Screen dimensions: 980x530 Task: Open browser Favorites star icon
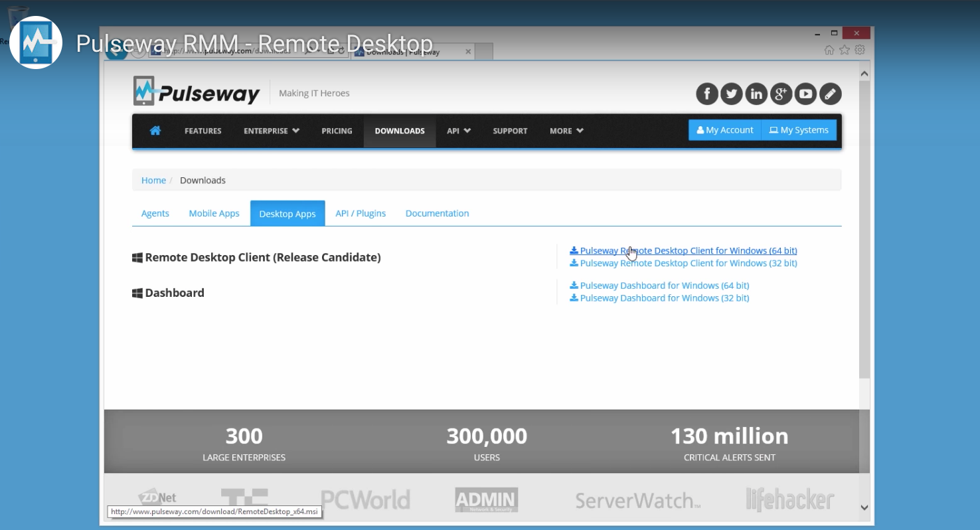[x=845, y=50]
